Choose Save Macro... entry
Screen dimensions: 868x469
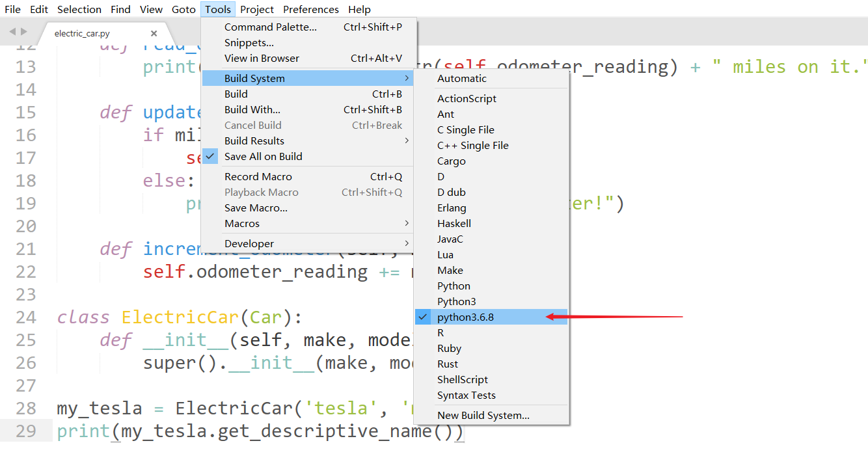point(308,208)
